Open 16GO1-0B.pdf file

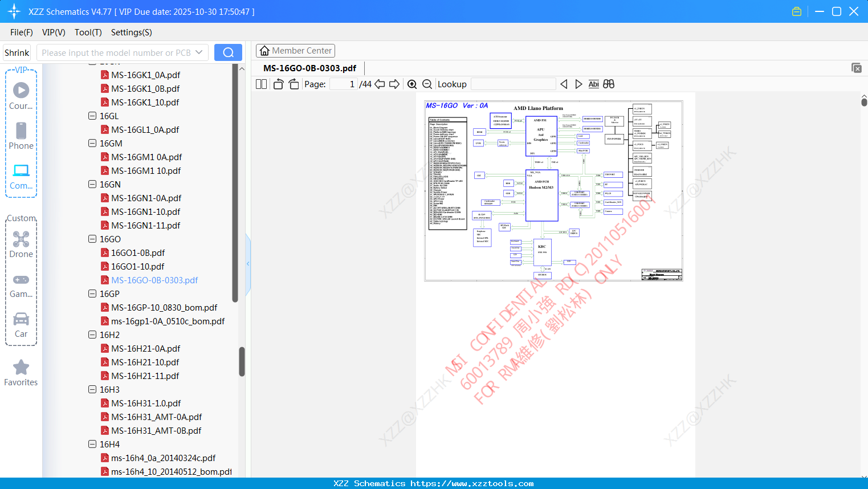[138, 252]
